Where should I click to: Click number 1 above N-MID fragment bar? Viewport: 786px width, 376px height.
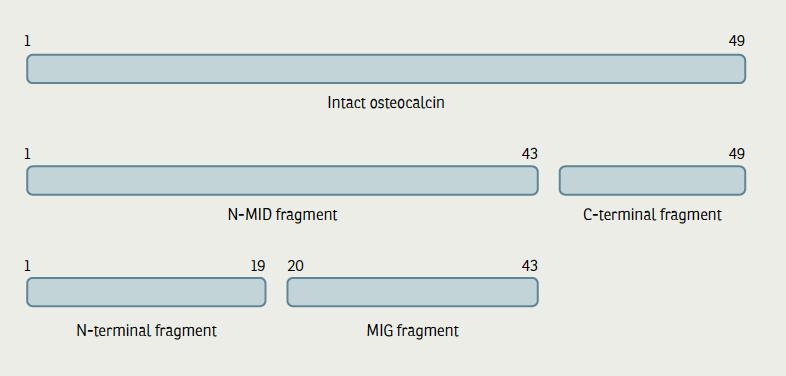click(x=28, y=153)
